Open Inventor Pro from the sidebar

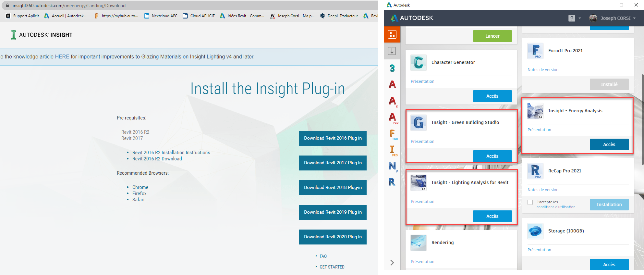pos(393,150)
